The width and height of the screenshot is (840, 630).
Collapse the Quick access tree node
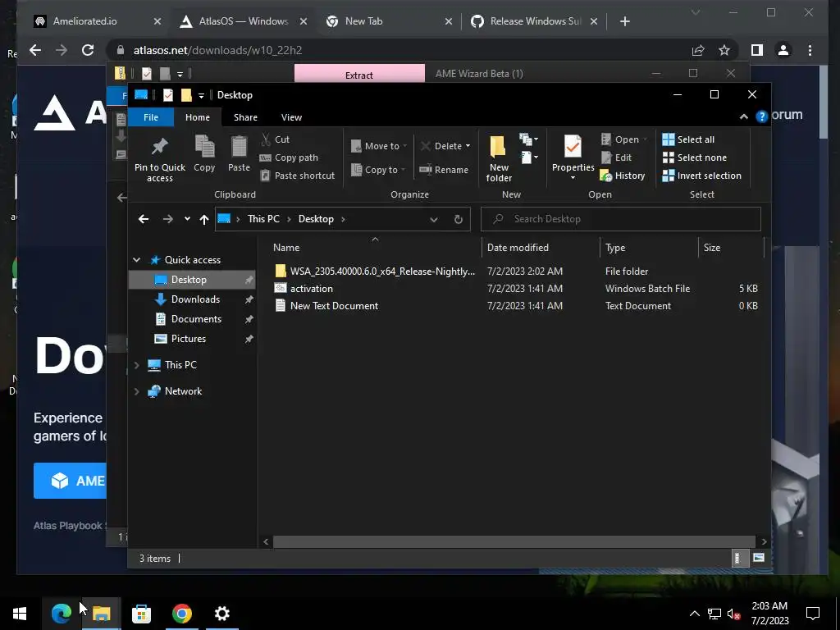point(137,260)
